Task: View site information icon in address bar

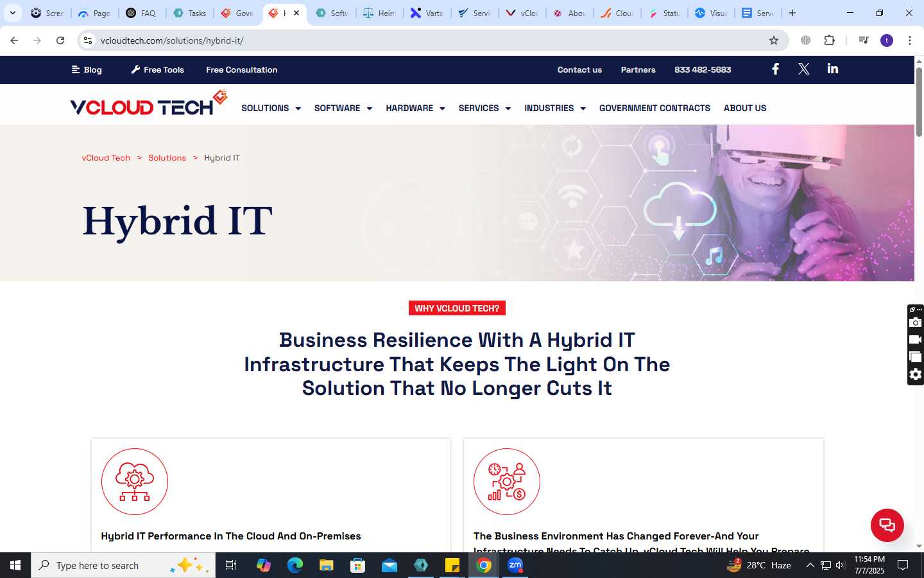Action: click(x=88, y=40)
